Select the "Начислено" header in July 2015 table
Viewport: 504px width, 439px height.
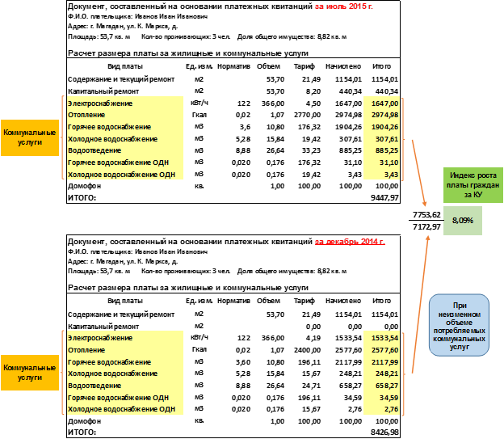click(343, 66)
